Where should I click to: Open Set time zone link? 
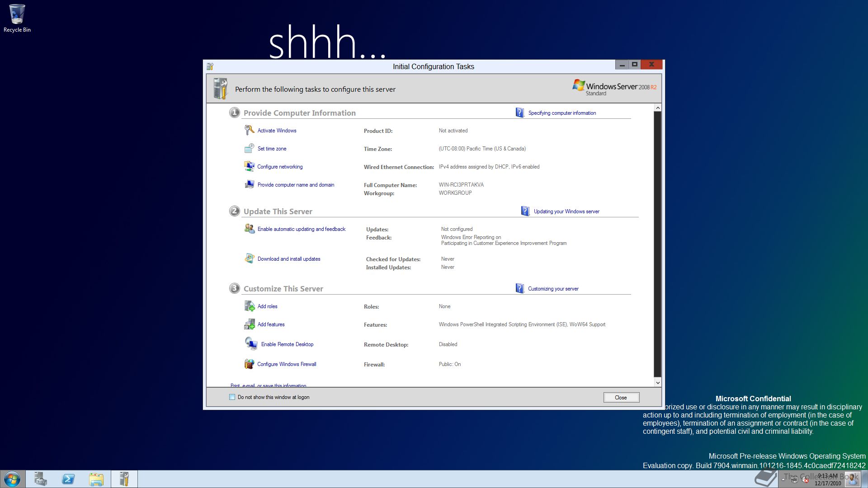click(272, 149)
